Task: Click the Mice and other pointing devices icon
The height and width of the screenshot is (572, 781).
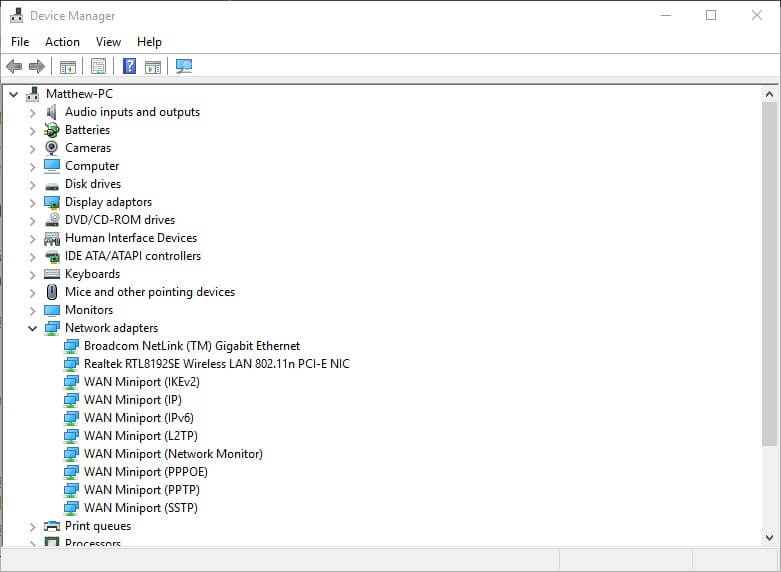Action: point(51,292)
